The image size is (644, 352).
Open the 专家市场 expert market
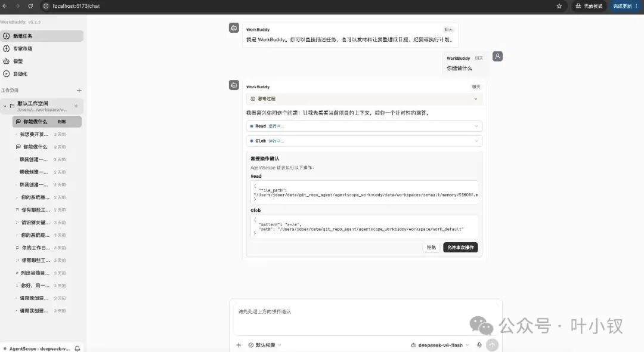[42, 48]
